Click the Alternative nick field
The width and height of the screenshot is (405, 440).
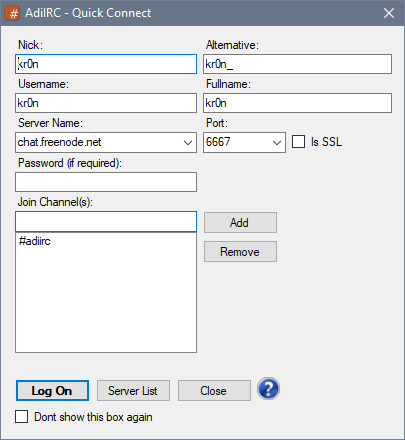click(x=297, y=64)
